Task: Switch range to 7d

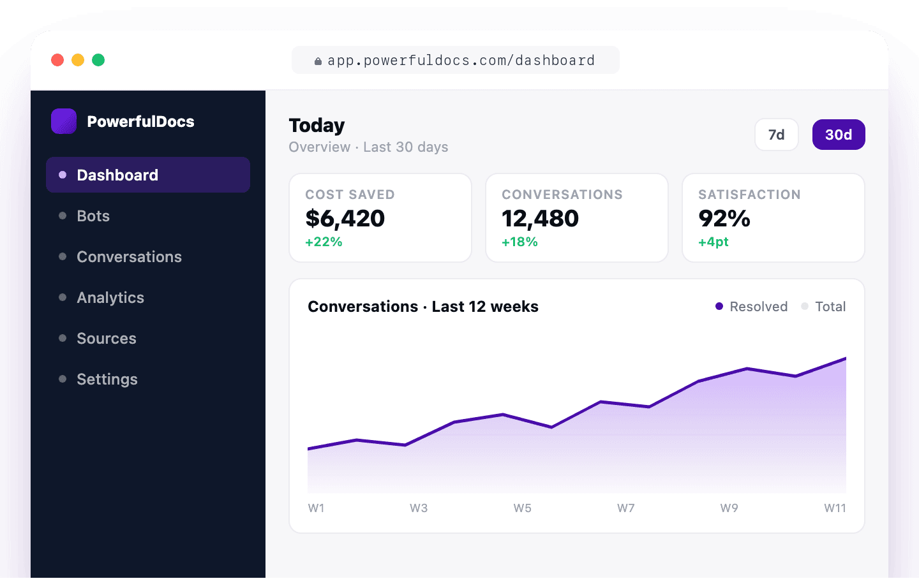Action: 777,135
